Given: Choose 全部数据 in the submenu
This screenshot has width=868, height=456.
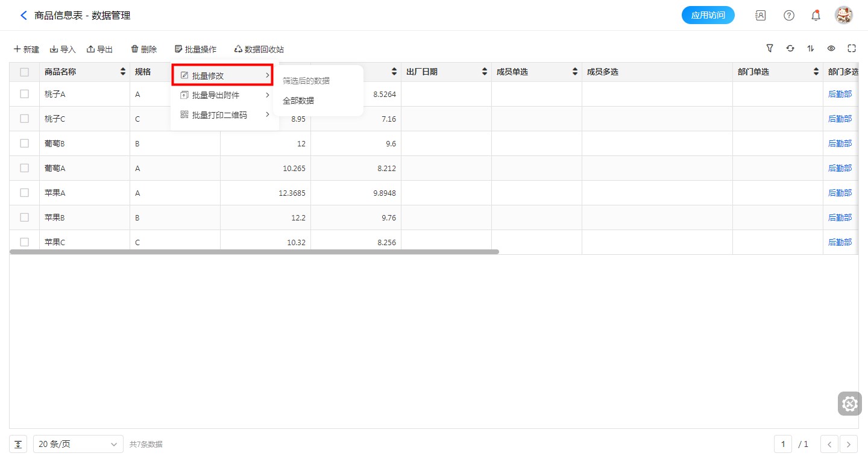Looking at the screenshot, I should pyautogui.click(x=298, y=101).
